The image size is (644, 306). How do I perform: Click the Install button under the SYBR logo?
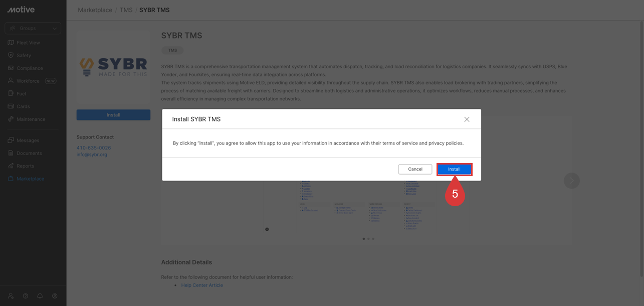tap(113, 115)
